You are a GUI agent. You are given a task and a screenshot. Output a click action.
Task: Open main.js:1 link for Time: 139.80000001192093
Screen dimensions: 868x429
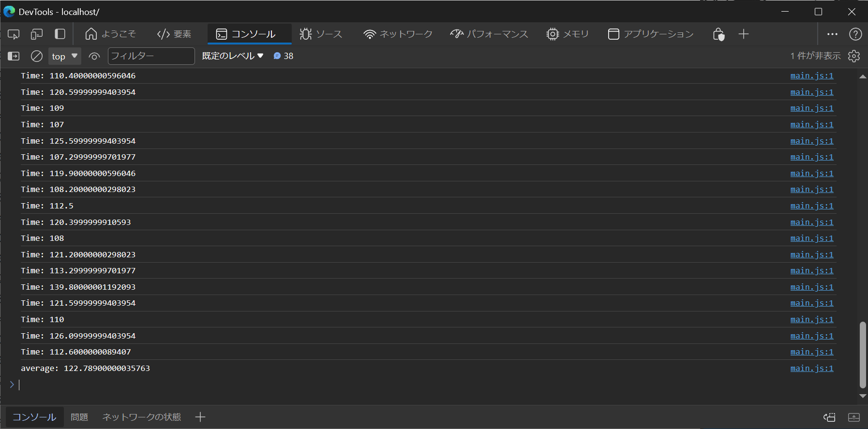click(x=812, y=287)
